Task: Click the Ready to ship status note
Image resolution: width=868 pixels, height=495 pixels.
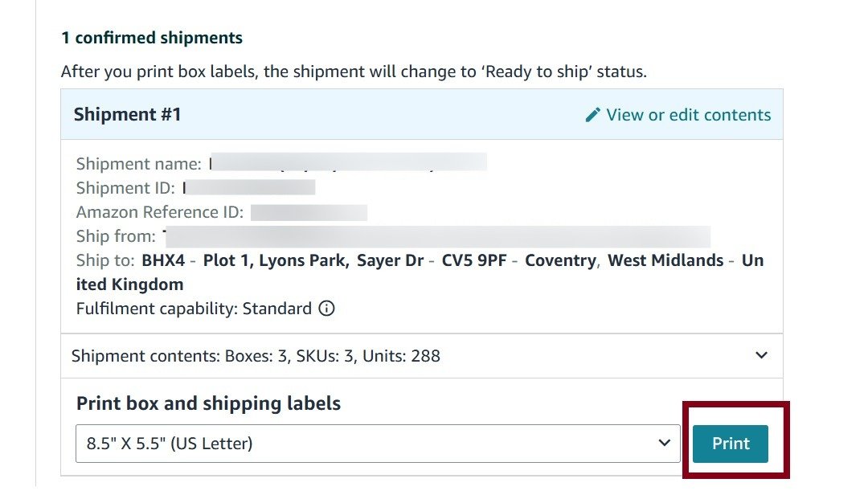Action: 354,72
